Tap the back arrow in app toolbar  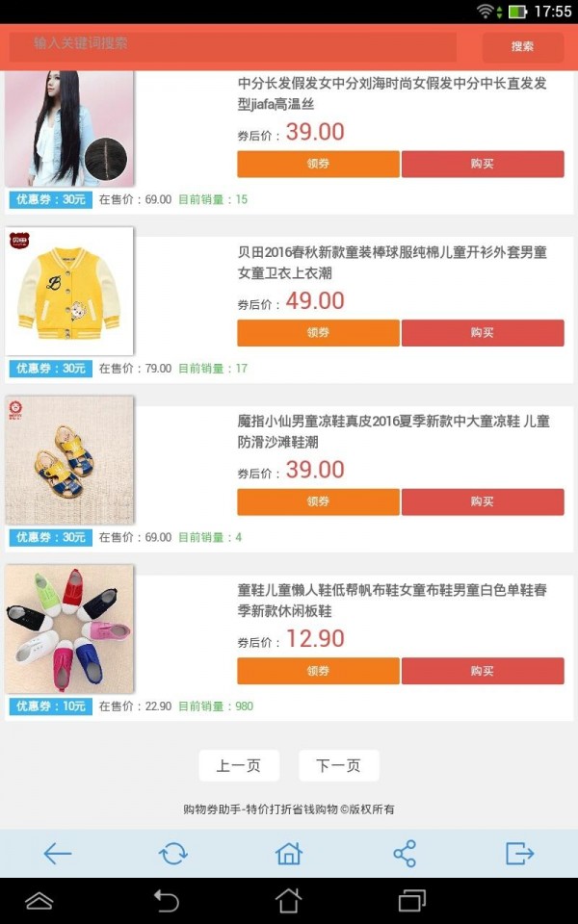pyautogui.click(x=57, y=853)
